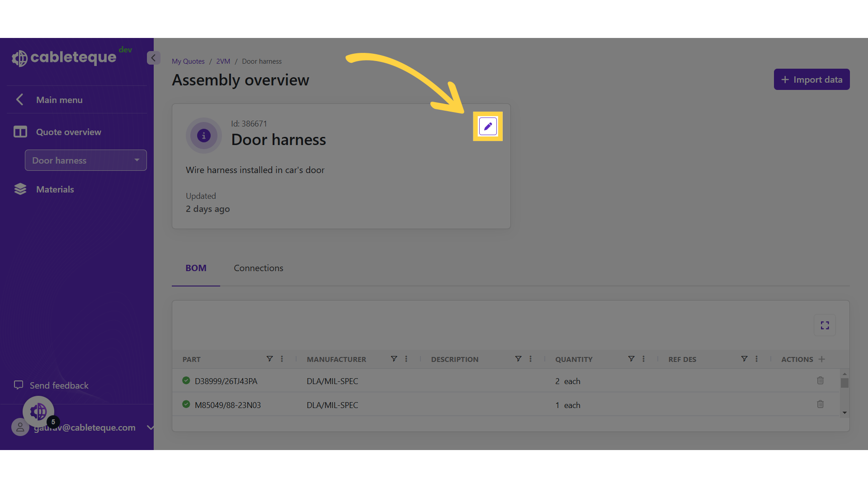Screen dimensions: 868x488
Task: Open the filter for the Part column
Action: pyautogui.click(x=269, y=359)
